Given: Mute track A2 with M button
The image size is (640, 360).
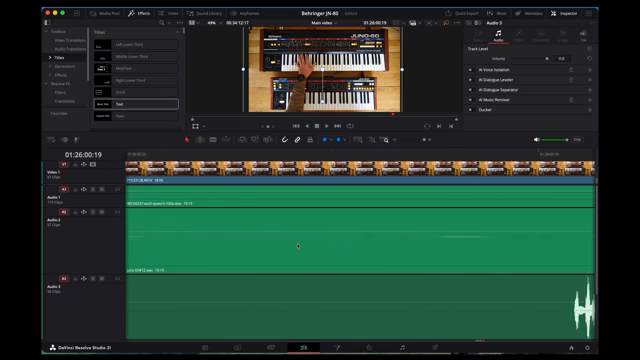Looking at the screenshot, I should click(x=102, y=212).
